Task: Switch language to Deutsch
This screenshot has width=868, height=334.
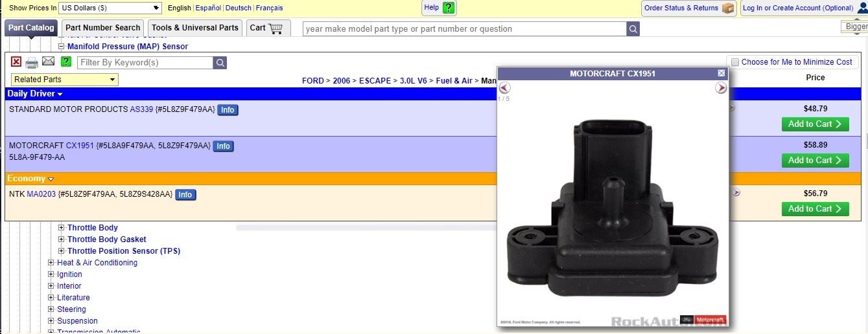Action: pos(239,8)
